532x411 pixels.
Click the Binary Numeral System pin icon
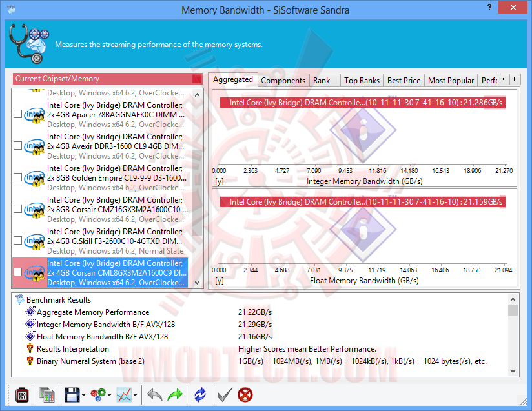(30, 361)
